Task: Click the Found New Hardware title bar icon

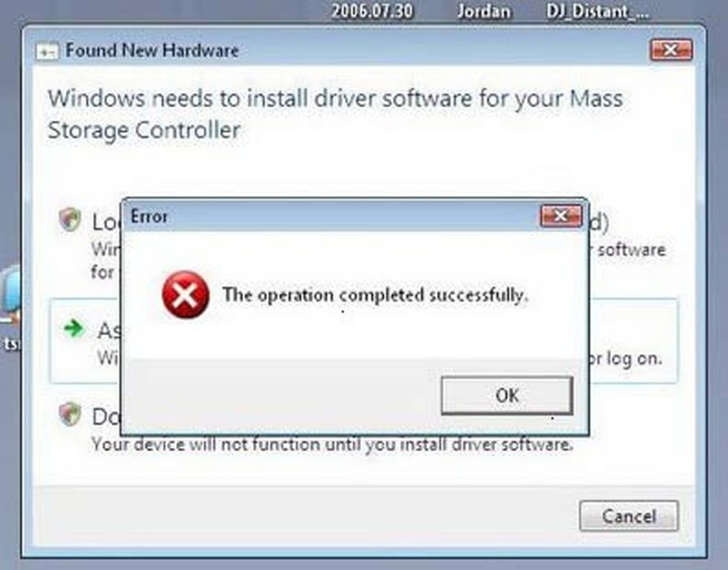Action: 47,51
